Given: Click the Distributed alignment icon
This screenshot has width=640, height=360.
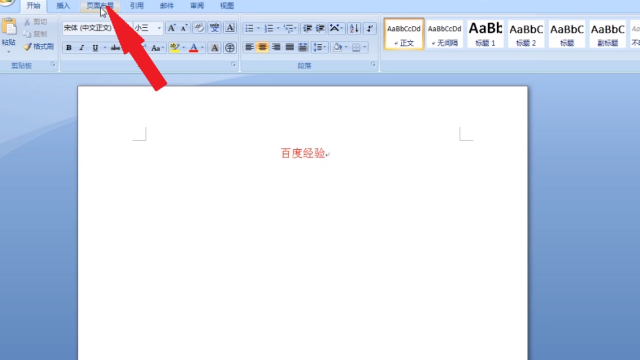Looking at the screenshot, I should click(x=302, y=47).
